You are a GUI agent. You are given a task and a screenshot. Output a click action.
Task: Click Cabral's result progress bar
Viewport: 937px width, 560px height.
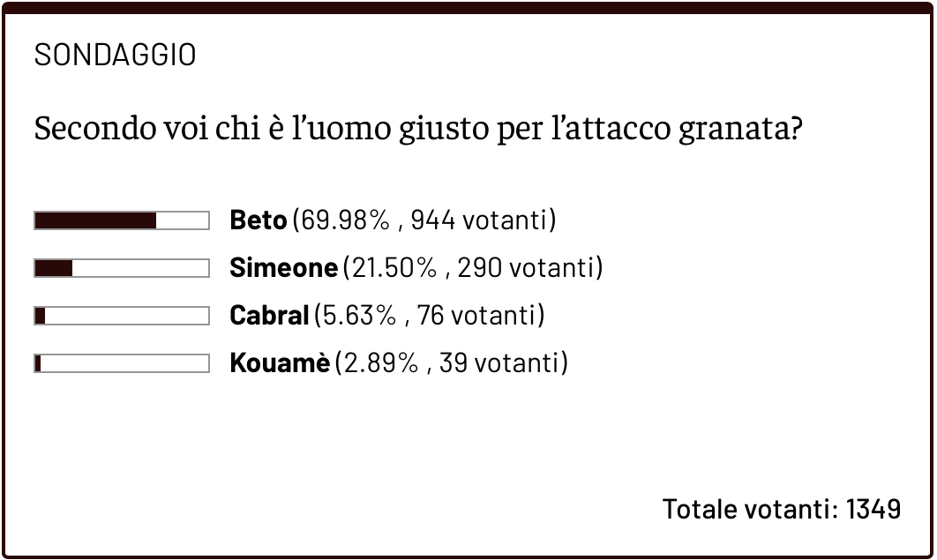point(122,316)
